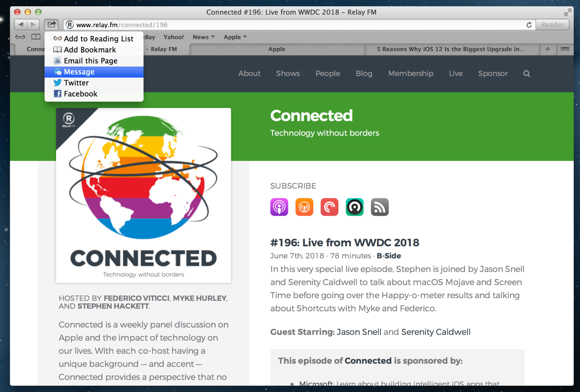Open the Shows navigation link
580x392 pixels.
[288, 73]
